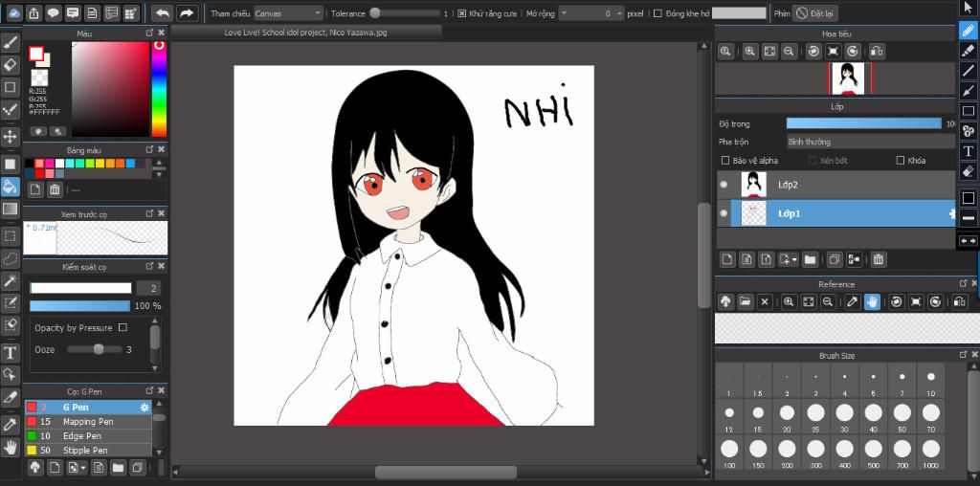Delete color with palette trash icon
This screenshot has height=486, width=980.
(55, 189)
